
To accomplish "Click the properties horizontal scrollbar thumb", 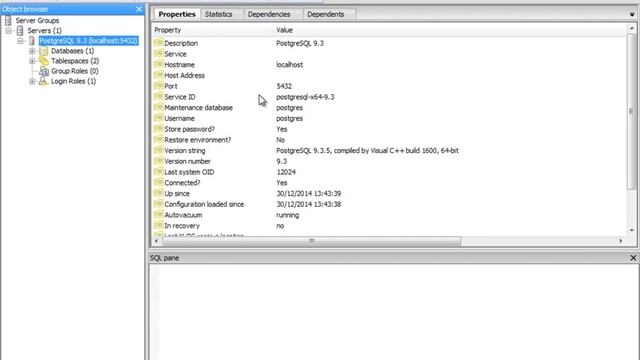I will click(311, 241).
